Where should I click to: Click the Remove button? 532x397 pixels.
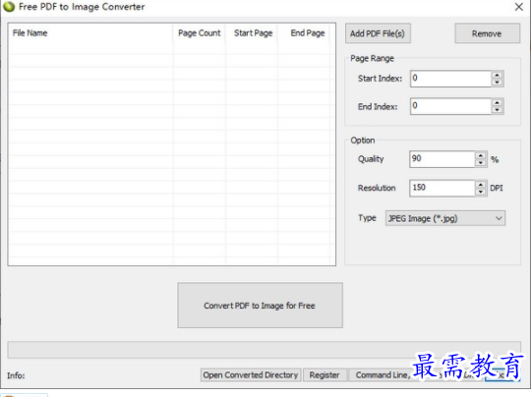point(487,33)
